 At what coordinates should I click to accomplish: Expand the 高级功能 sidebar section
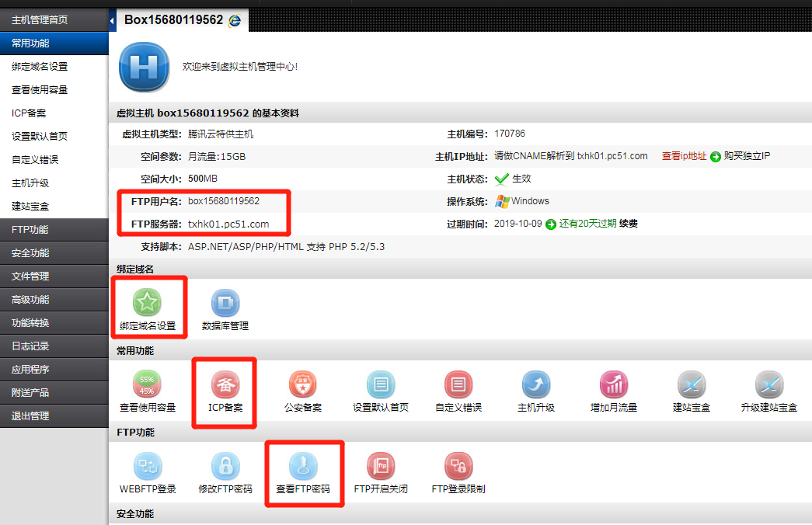point(54,299)
